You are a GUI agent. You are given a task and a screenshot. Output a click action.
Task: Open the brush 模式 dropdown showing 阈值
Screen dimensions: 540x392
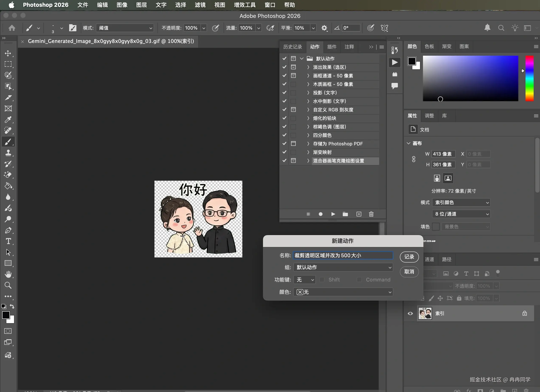(x=125, y=28)
